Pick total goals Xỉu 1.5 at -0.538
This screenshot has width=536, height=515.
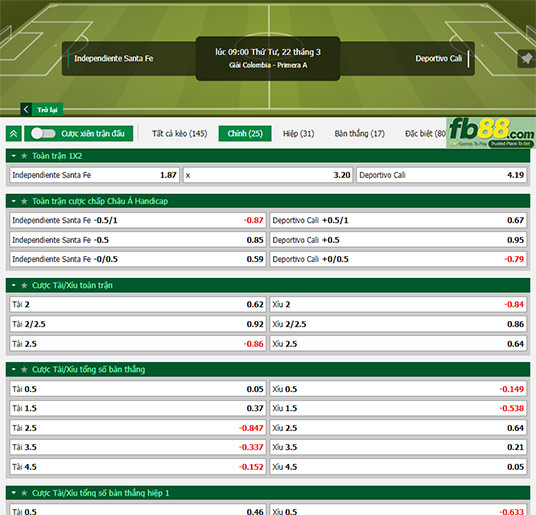398,408
